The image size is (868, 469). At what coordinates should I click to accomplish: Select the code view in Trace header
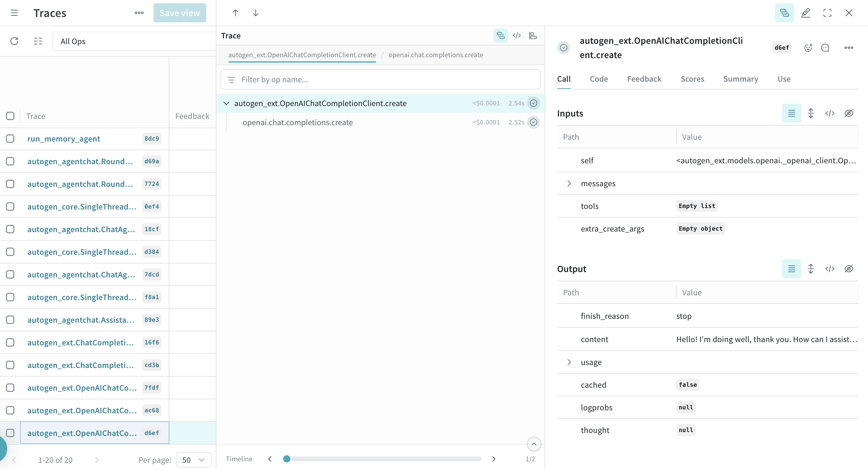(517, 35)
